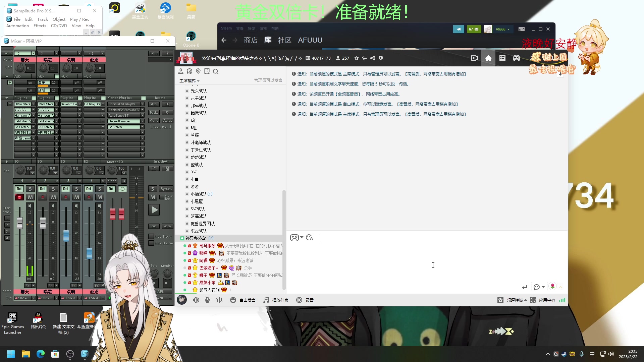Screen dimensions: 644x362
Task: Favorite the channel with the star icon
Action: 357,58
